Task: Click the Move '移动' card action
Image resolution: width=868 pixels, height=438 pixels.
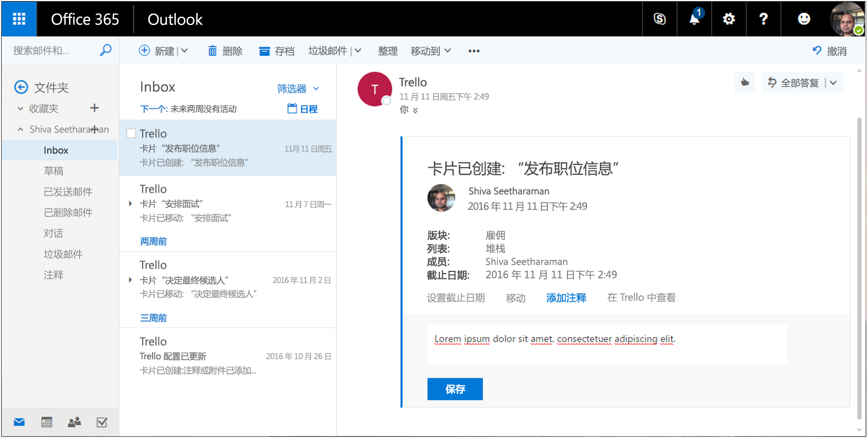Action: point(515,298)
